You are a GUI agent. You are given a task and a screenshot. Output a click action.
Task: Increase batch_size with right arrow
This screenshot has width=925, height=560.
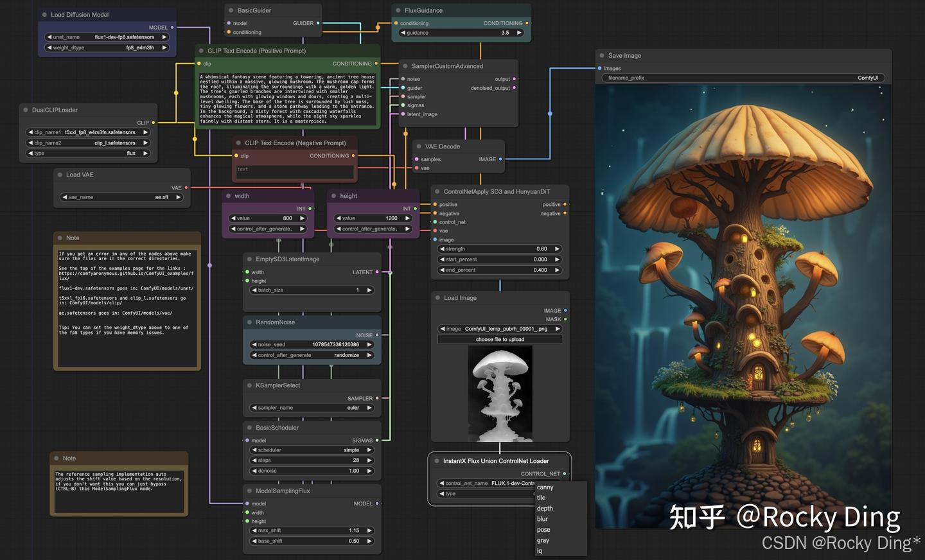coord(369,290)
